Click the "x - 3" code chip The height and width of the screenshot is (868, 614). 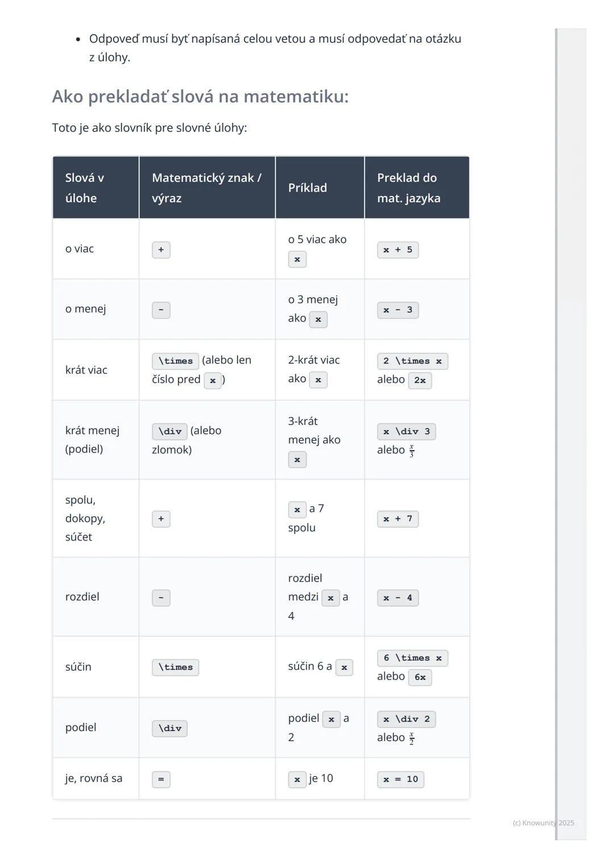pos(397,310)
